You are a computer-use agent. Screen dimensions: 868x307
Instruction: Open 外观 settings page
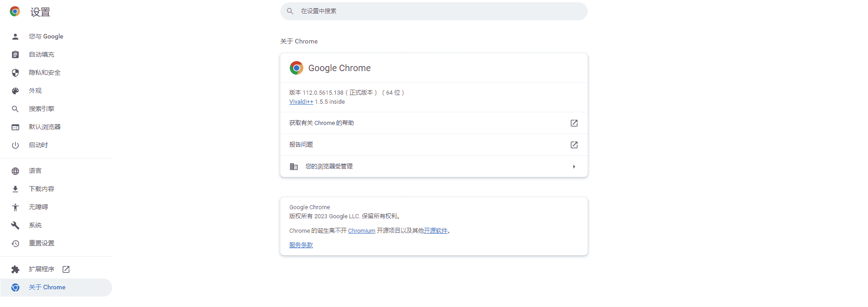pos(56,91)
